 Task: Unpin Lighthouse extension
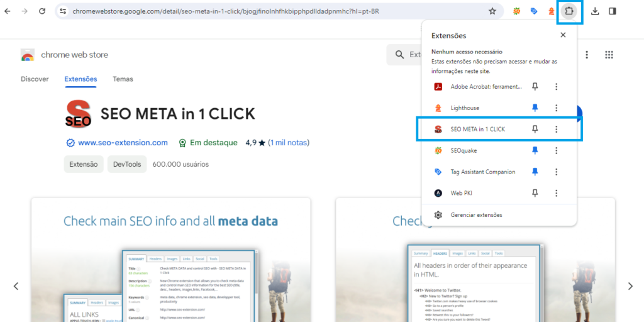[x=535, y=108]
